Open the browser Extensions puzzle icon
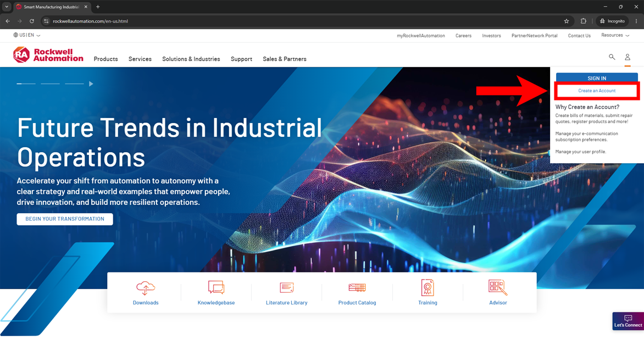Image resolution: width=644 pixels, height=346 pixels. pos(583,21)
